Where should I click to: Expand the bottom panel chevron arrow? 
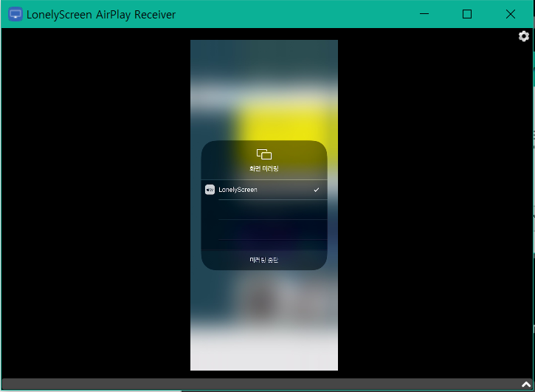(526, 385)
